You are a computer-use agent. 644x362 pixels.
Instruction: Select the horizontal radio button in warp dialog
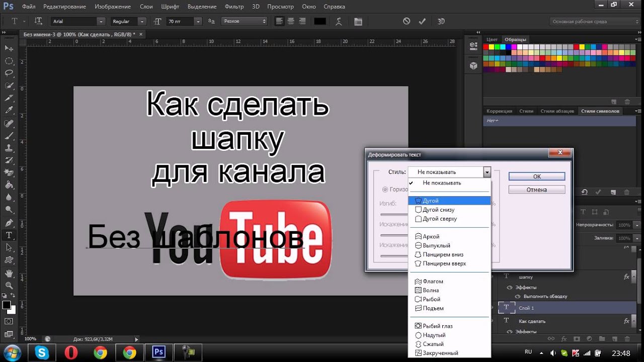(385, 190)
